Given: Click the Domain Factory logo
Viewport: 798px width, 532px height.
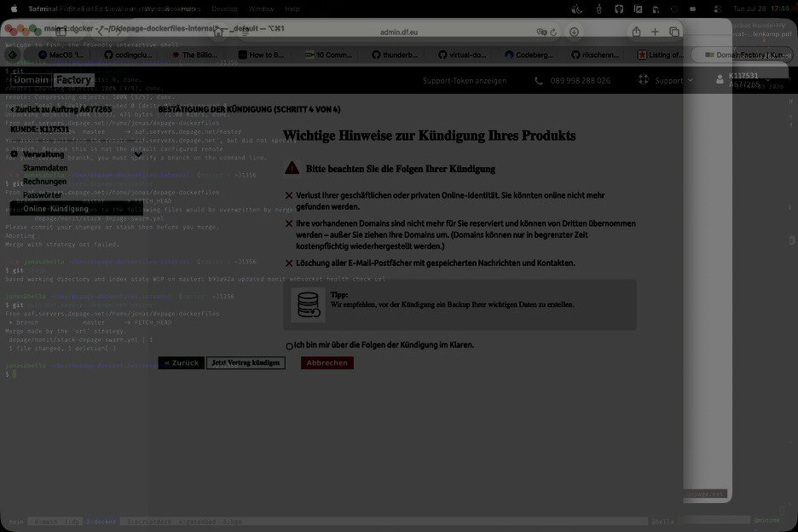Looking at the screenshot, I should tap(53, 80).
